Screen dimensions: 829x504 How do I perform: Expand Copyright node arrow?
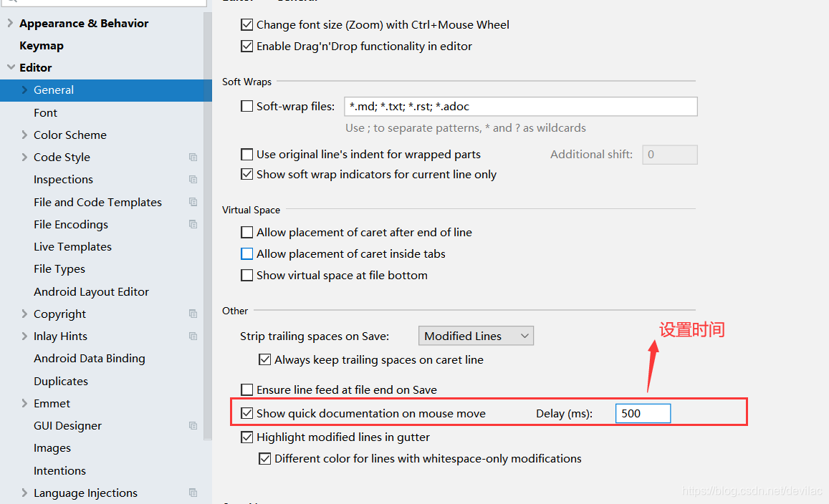click(24, 314)
